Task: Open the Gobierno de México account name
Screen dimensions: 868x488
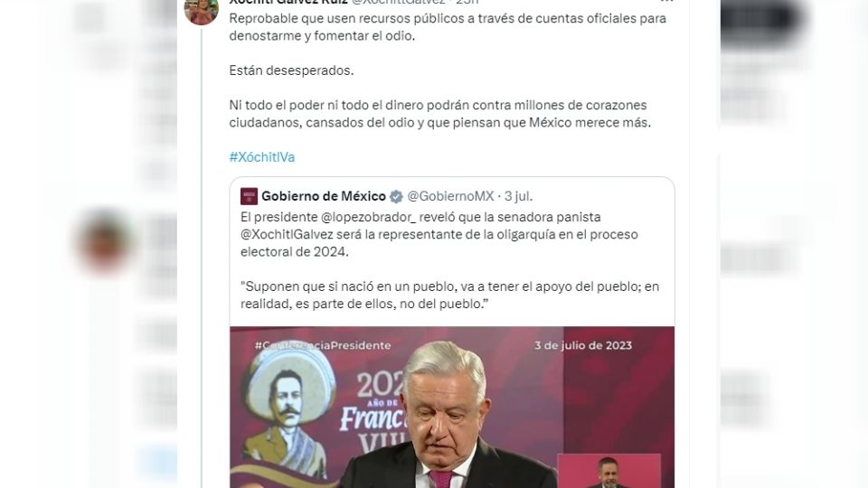Action: click(x=324, y=196)
